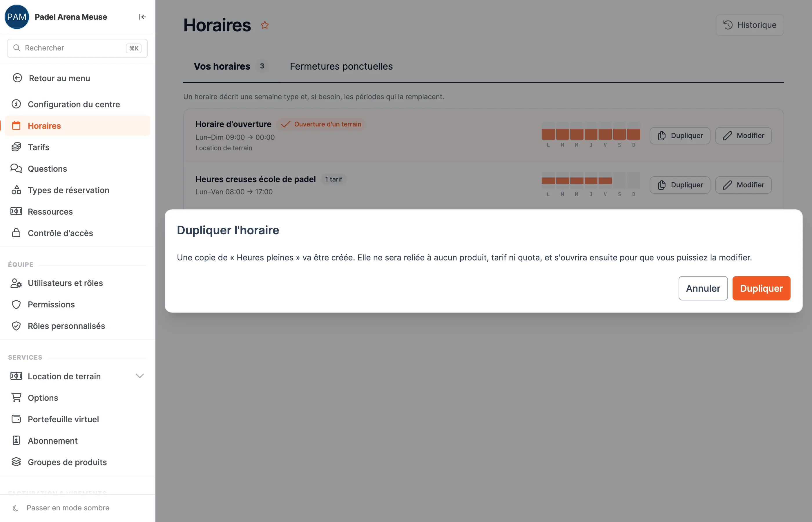Click the Options cart icon
Image resolution: width=812 pixels, height=522 pixels.
click(16, 397)
